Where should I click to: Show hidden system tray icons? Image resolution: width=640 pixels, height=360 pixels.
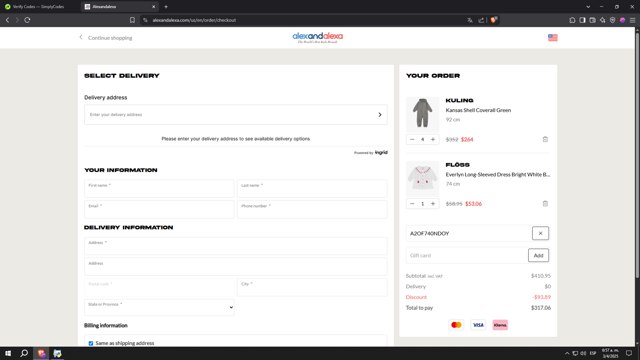[x=567, y=353]
